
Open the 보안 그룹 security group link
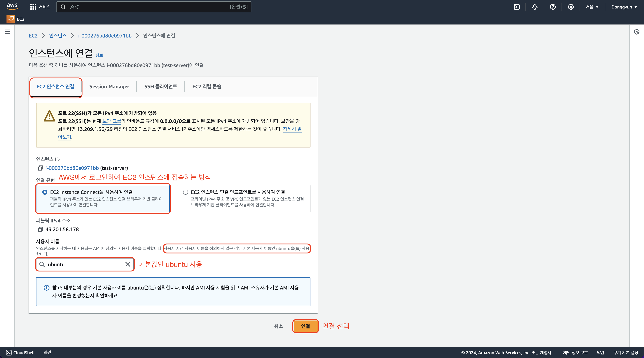click(x=112, y=121)
